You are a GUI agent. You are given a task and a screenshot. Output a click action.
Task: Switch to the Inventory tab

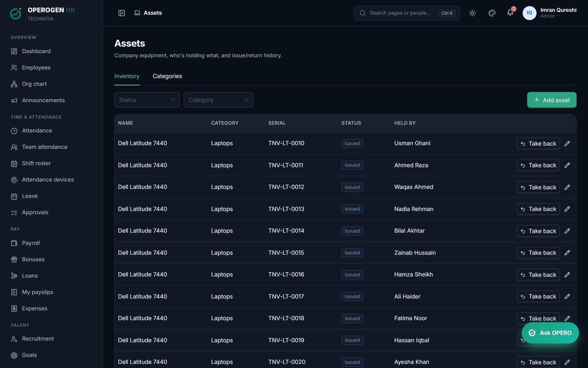coord(127,76)
